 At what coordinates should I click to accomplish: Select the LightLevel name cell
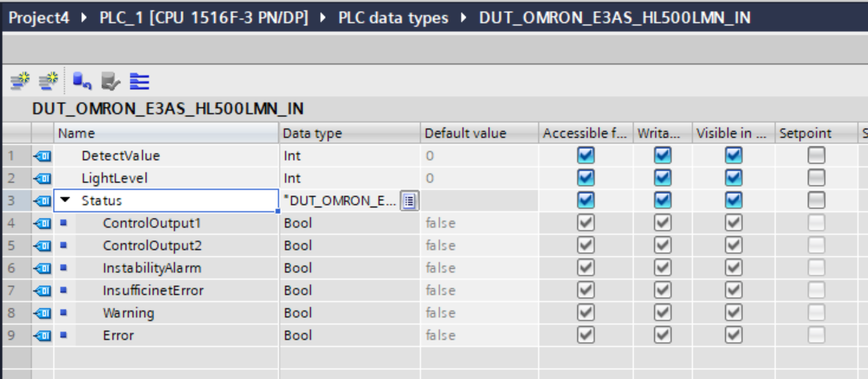point(166,179)
